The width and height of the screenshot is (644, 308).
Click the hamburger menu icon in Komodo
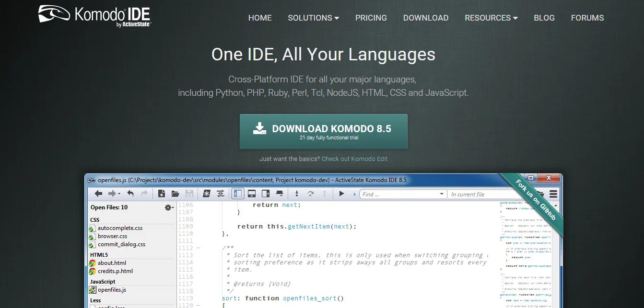[x=553, y=194]
